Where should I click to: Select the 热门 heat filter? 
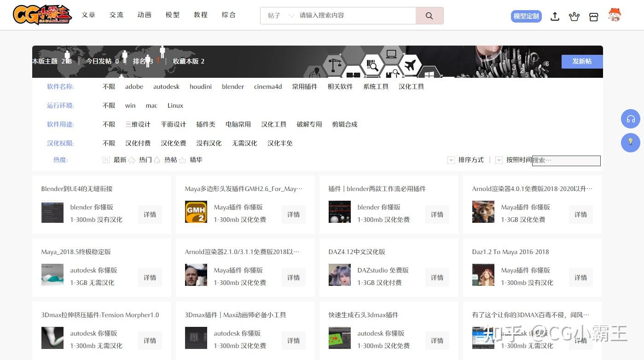pos(145,160)
